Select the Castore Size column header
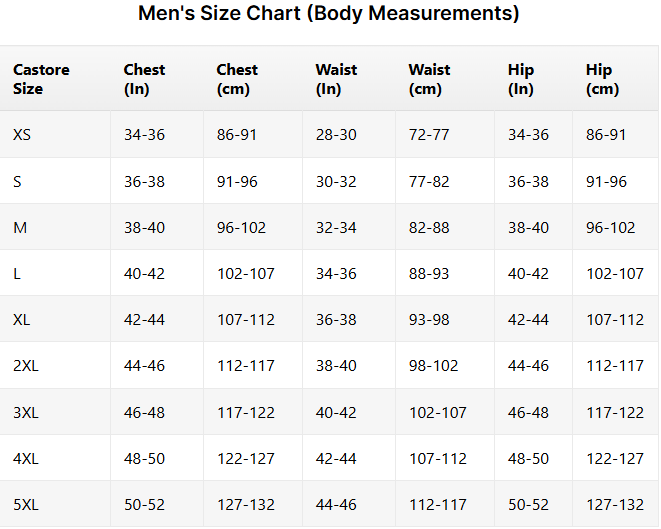Screen dimensions: 661x529 pyautogui.click(x=41, y=79)
